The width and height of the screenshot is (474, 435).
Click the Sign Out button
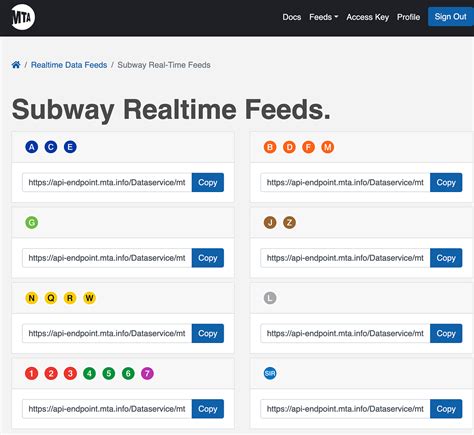pyautogui.click(x=451, y=17)
